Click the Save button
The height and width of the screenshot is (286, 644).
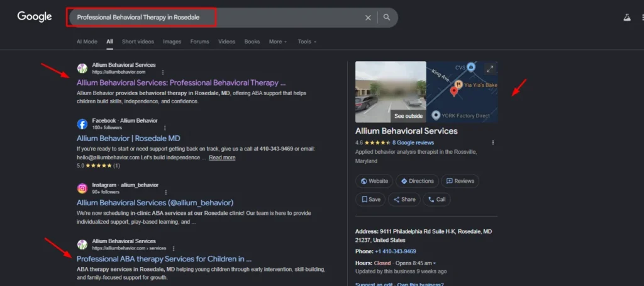370,200
